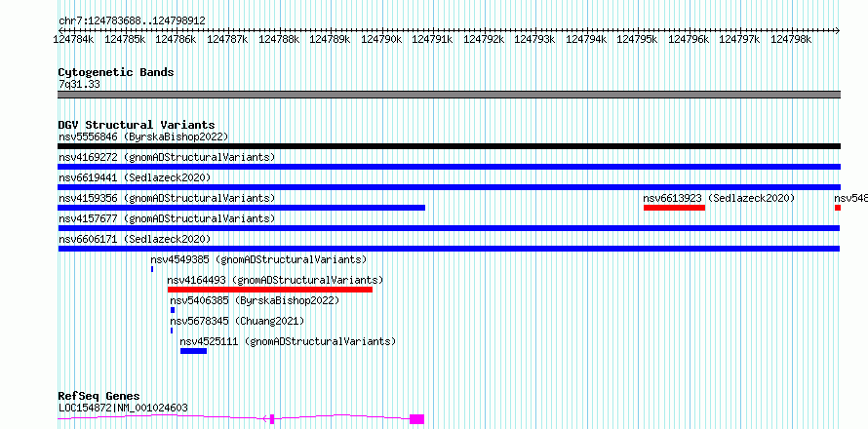Open variant label nsv6613923 (Sedlazeck2020)

[719, 198]
